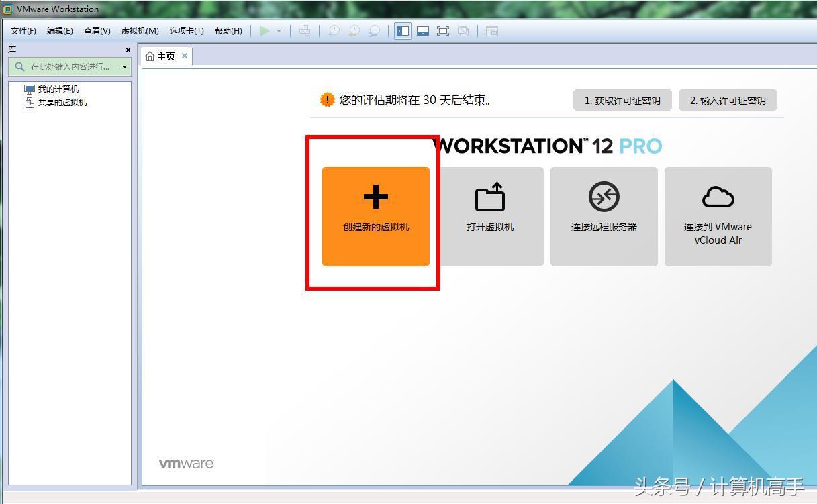This screenshot has height=504, width=817.
Task: Click the search magnifier icon in library
Action: click(x=19, y=66)
